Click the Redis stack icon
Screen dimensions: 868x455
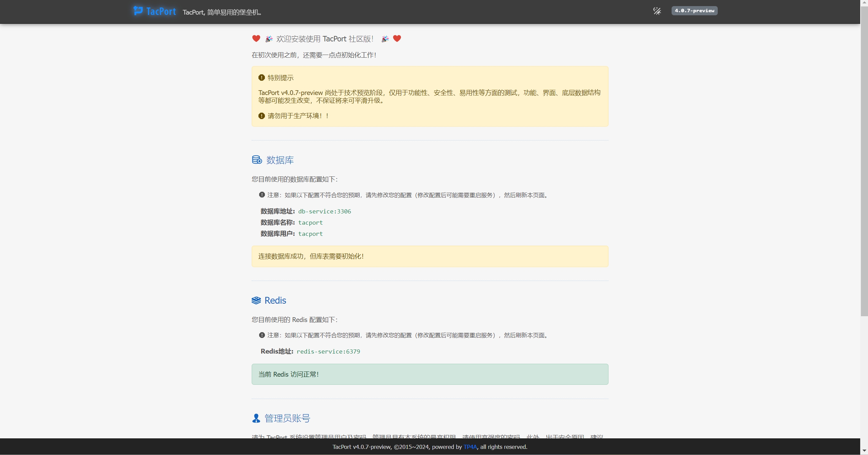click(x=256, y=300)
